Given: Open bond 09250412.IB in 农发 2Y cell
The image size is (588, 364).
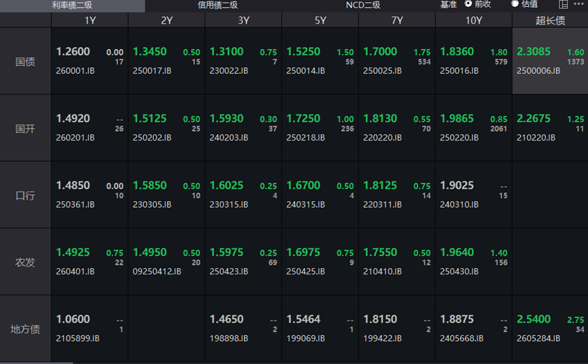Looking at the screenshot, I should [x=157, y=271].
